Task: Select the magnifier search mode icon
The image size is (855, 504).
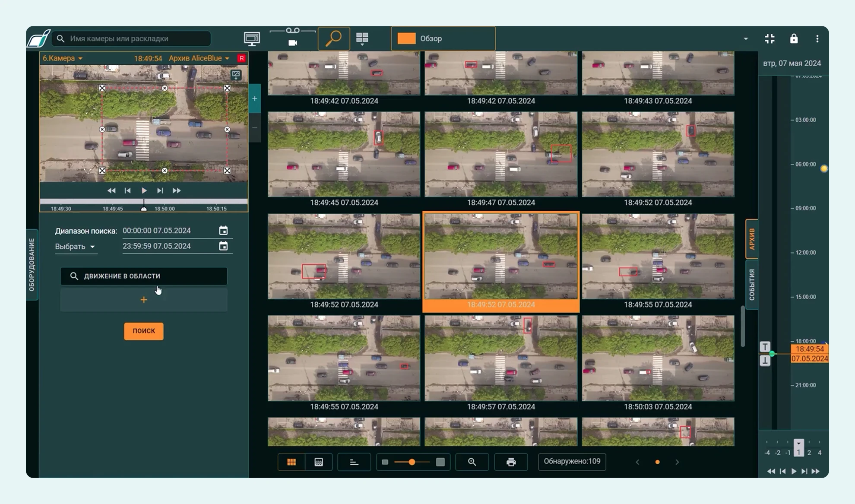Action: click(x=333, y=38)
